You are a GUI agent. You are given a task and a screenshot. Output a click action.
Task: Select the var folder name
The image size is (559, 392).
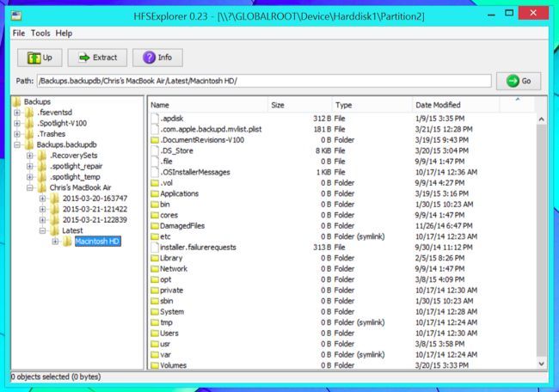click(165, 355)
